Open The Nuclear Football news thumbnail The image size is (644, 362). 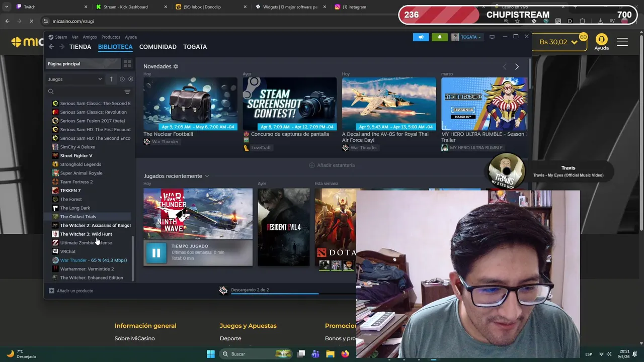pos(190,104)
